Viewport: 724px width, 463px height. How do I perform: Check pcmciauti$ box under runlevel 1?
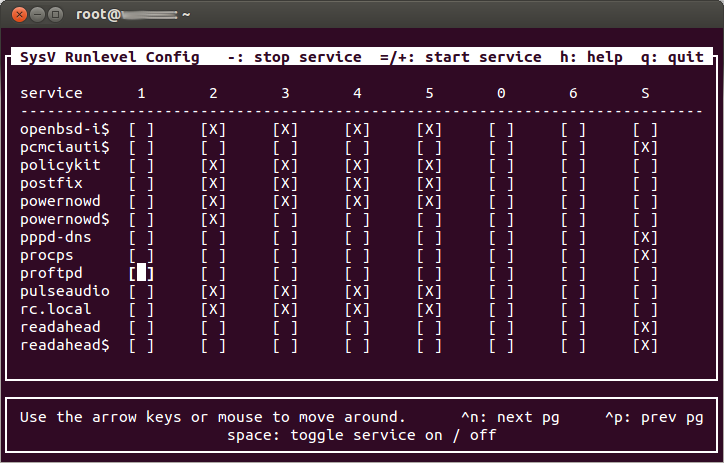coord(141,147)
